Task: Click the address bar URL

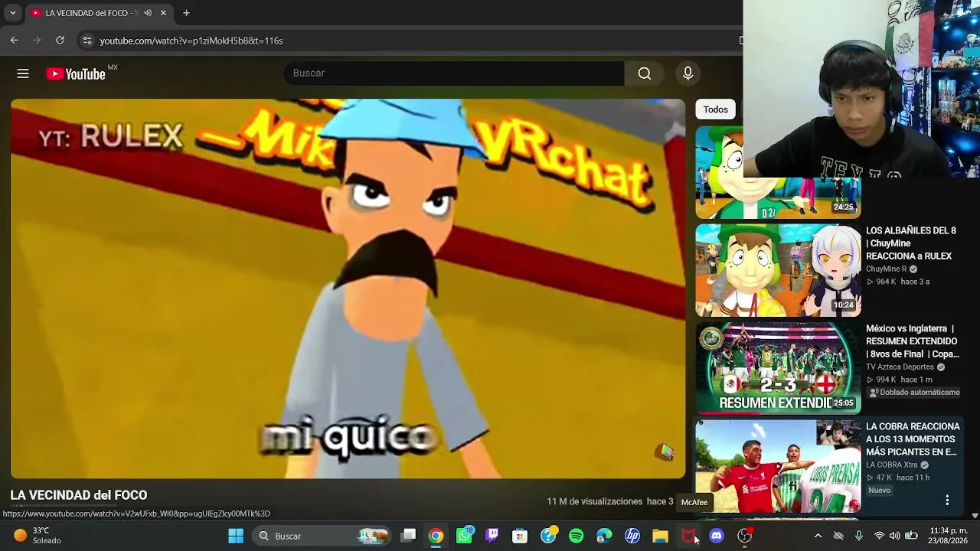Action: click(191, 41)
